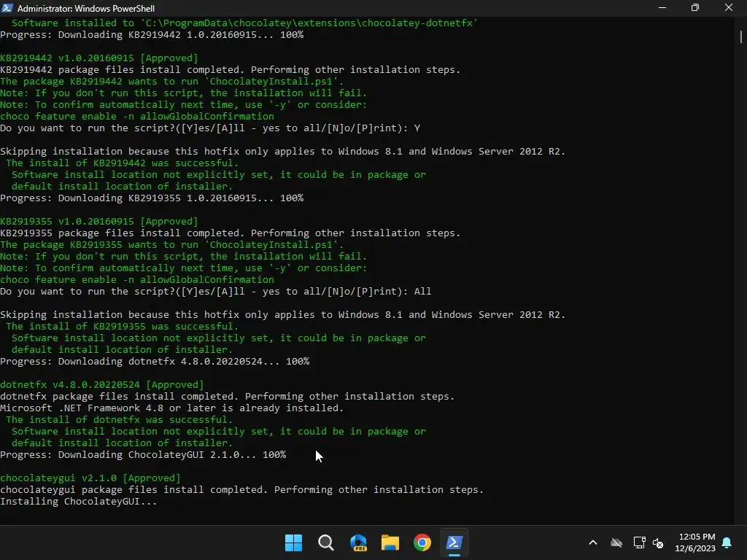
Task: Click 'Progress: Downloading KB2919355' line
Action: pyautogui.click(x=152, y=198)
